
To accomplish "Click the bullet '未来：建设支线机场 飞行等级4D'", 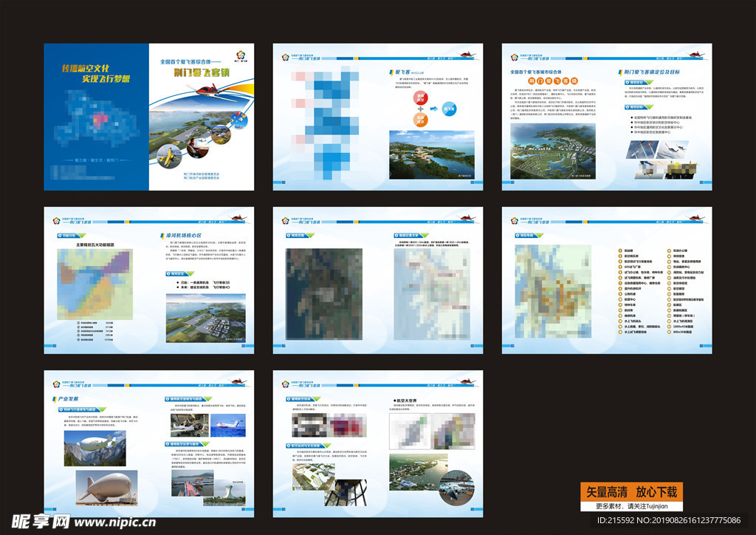I will (x=204, y=287).
